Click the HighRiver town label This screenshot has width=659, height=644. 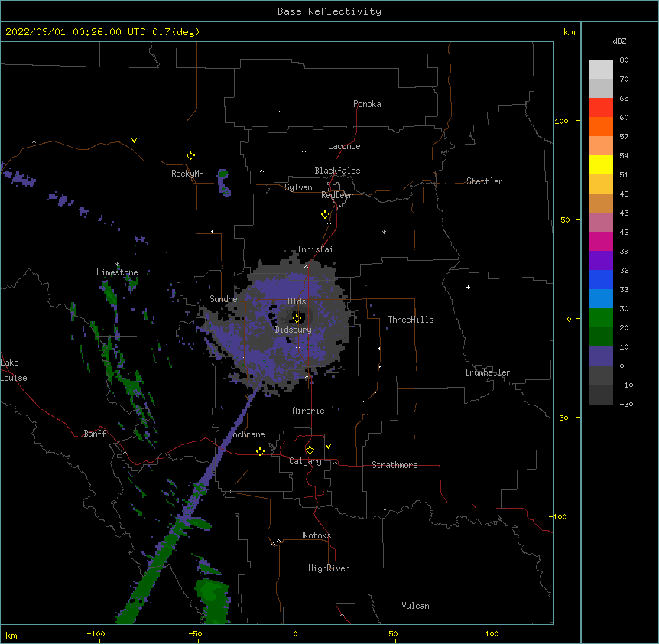click(329, 568)
